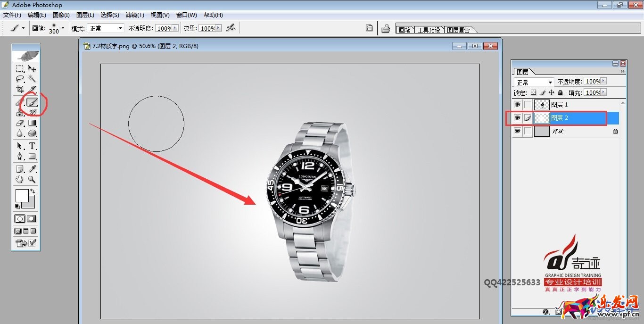Select the Brush tool in the toolbox
This screenshot has width=644, height=324.
[32, 102]
